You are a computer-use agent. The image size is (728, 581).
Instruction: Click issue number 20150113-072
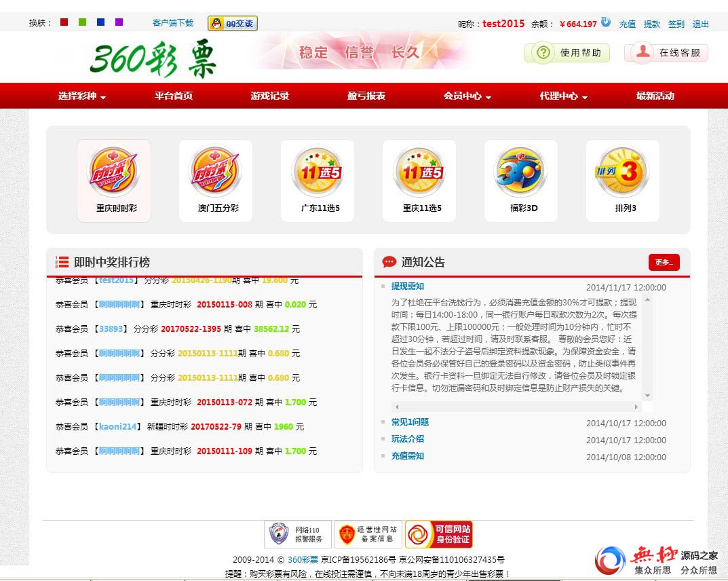coord(225,402)
